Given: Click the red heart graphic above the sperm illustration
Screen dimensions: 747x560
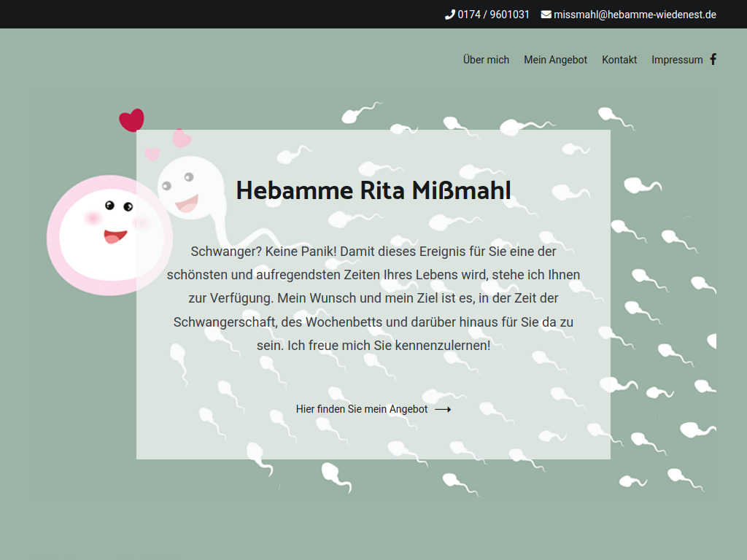Looking at the screenshot, I should pos(132,119).
